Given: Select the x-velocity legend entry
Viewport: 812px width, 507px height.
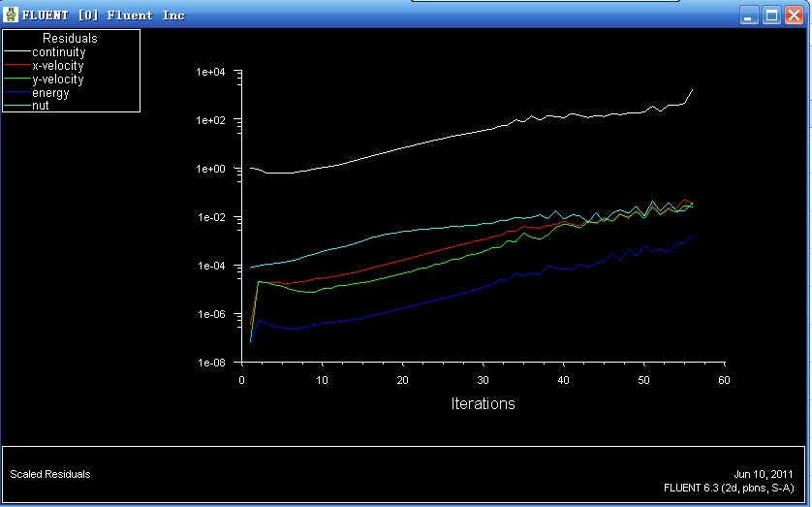Looking at the screenshot, I should 58,66.
